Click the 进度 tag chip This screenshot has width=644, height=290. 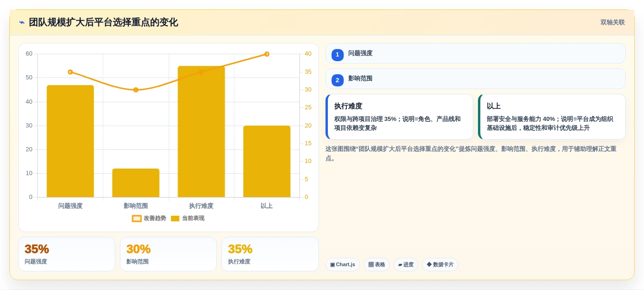pos(406,264)
